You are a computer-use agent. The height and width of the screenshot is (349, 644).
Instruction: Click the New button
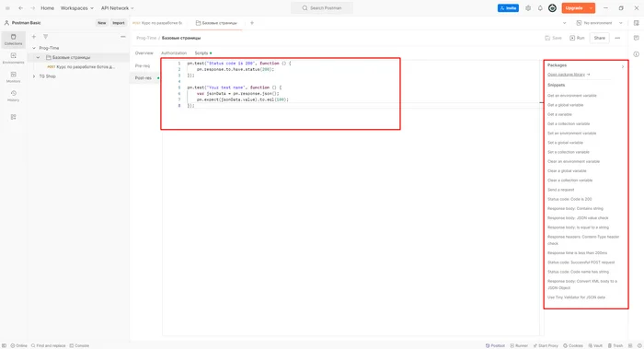(x=101, y=23)
